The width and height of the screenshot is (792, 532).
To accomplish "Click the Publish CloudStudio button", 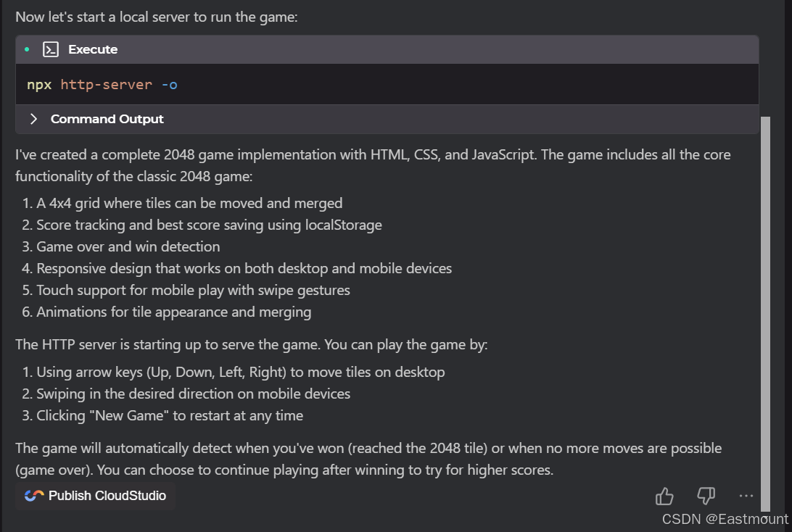I will 96,496.
